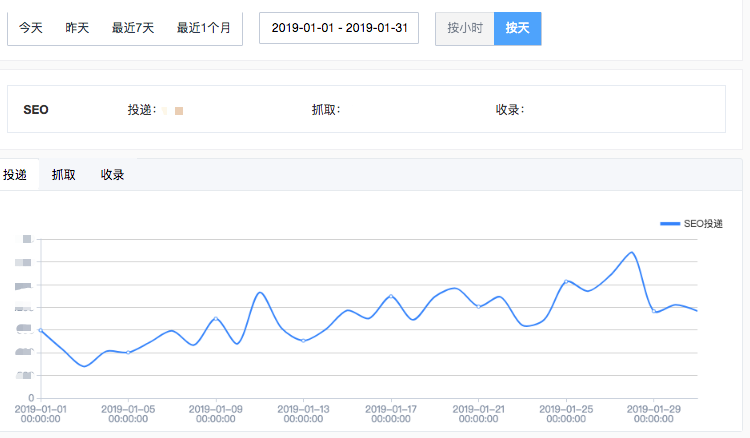Viewport: 750px width, 438px height.
Task: Select the data marker at 2019-01-17
Action: click(391, 296)
